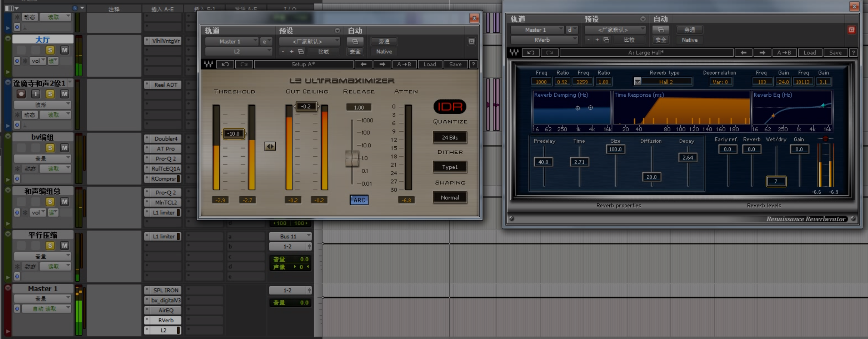Record-enable the 逢魔寺和声2修1 track
The width and height of the screenshot is (868, 339).
tap(21, 94)
